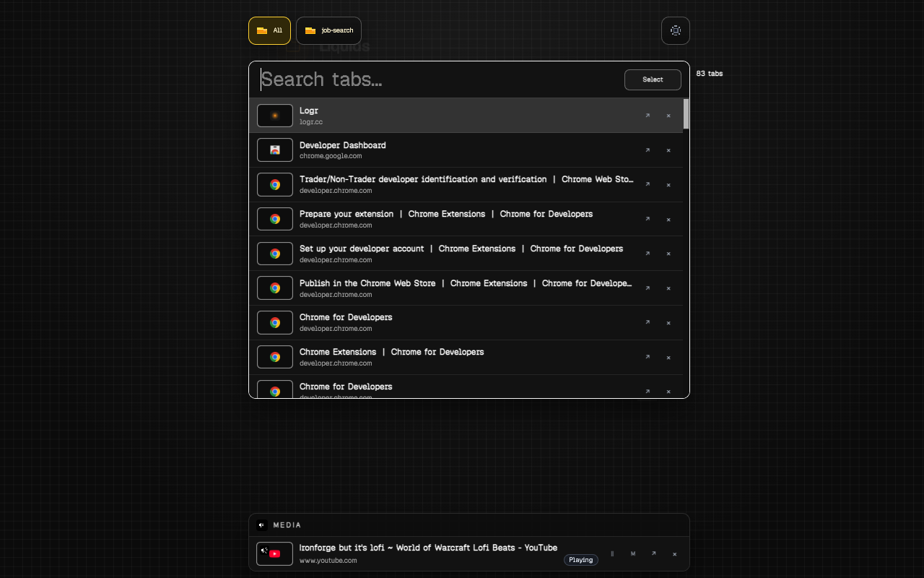
Task: Click the Select button
Action: click(x=653, y=79)
